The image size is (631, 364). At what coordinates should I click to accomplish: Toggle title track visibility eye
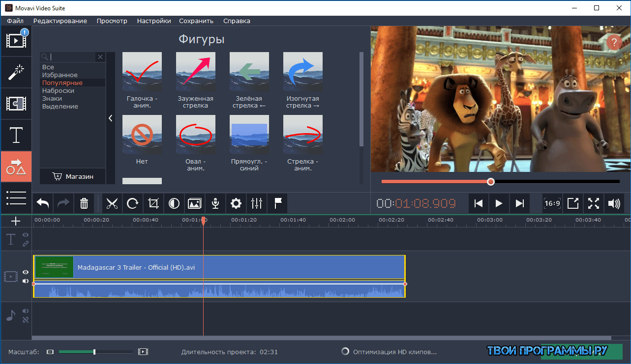tap(26, 235)
